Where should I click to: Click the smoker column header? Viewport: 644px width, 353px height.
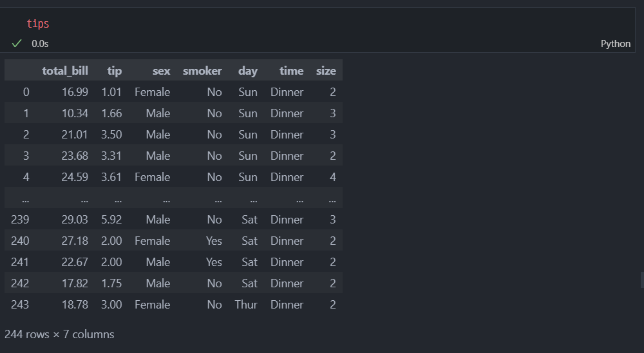(202, 71)
